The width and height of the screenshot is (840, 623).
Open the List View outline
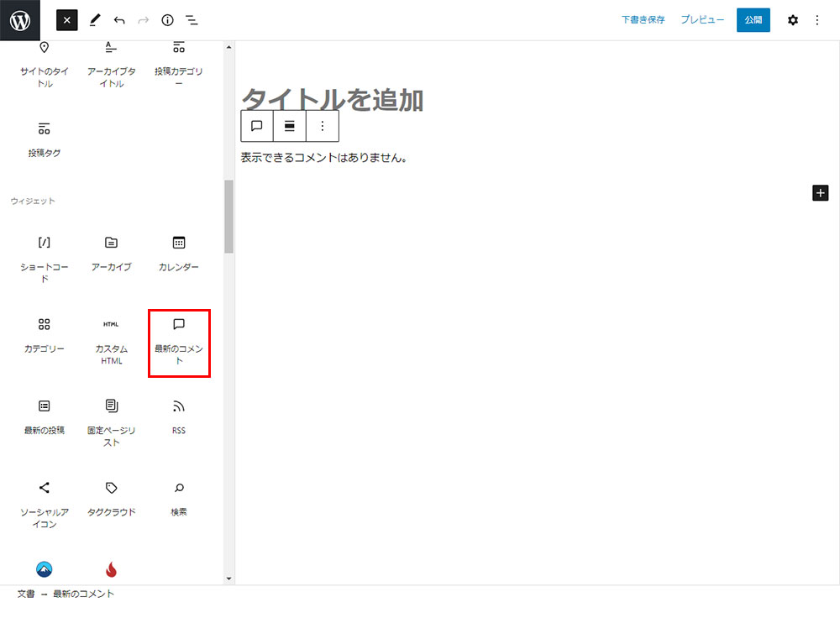coord(192,20)
